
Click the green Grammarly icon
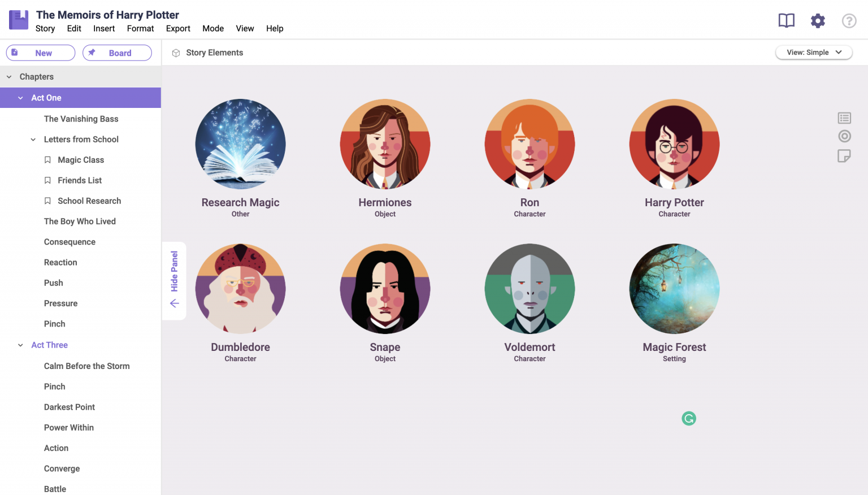coord(688,419)
